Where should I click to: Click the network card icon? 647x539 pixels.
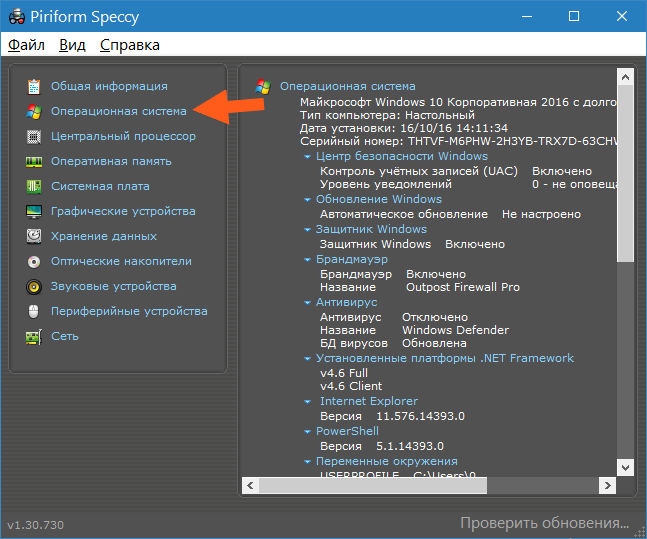(34, 337)
